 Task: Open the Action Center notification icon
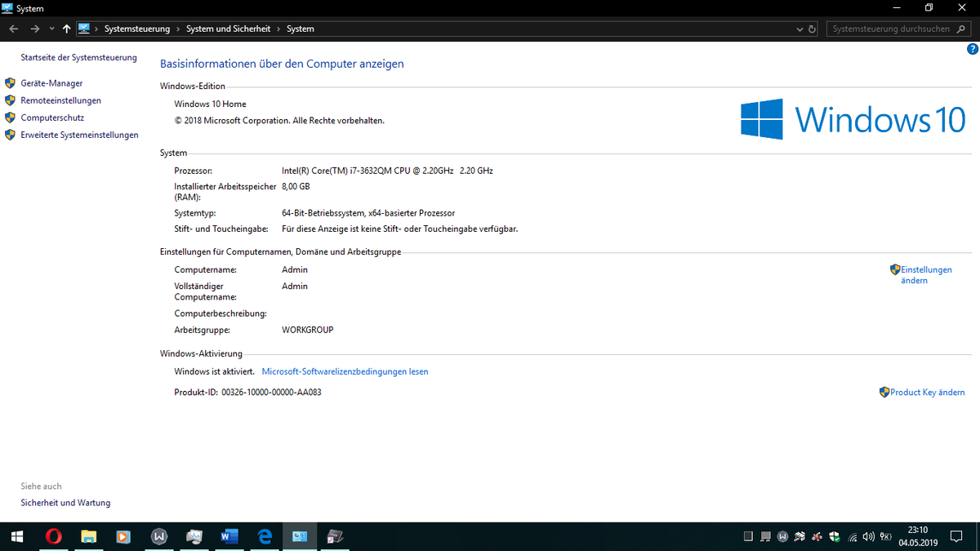(956, 537)
